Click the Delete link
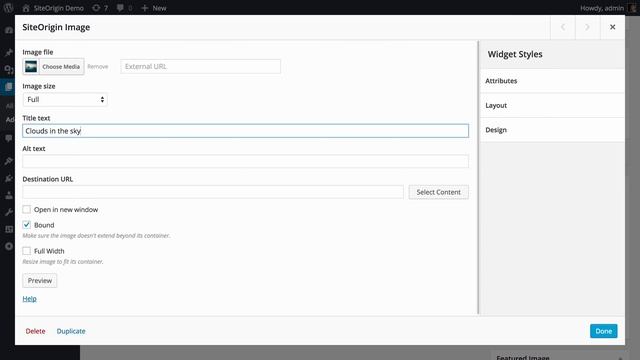The height and width of the screenshot is (360, 640). tap(36, 331)
